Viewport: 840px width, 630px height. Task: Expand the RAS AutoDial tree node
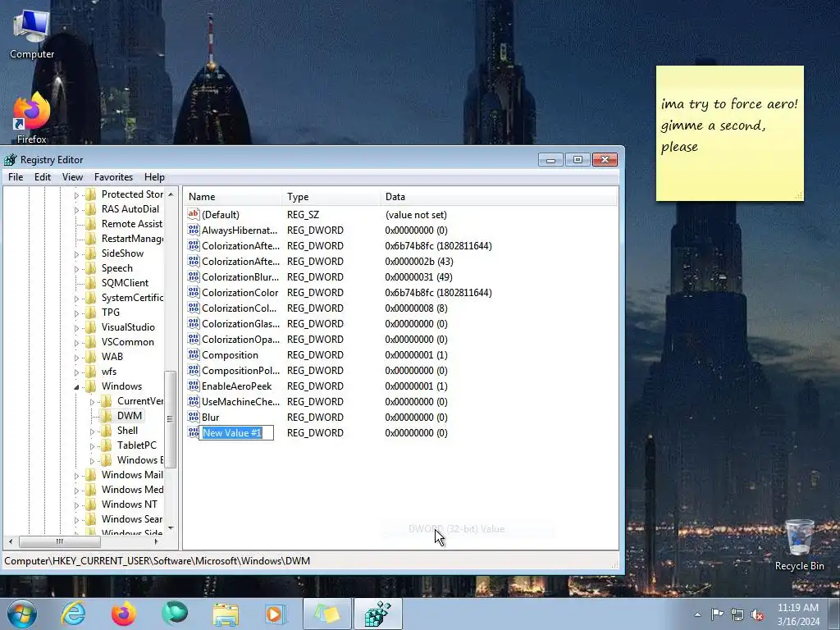[76, 209]
